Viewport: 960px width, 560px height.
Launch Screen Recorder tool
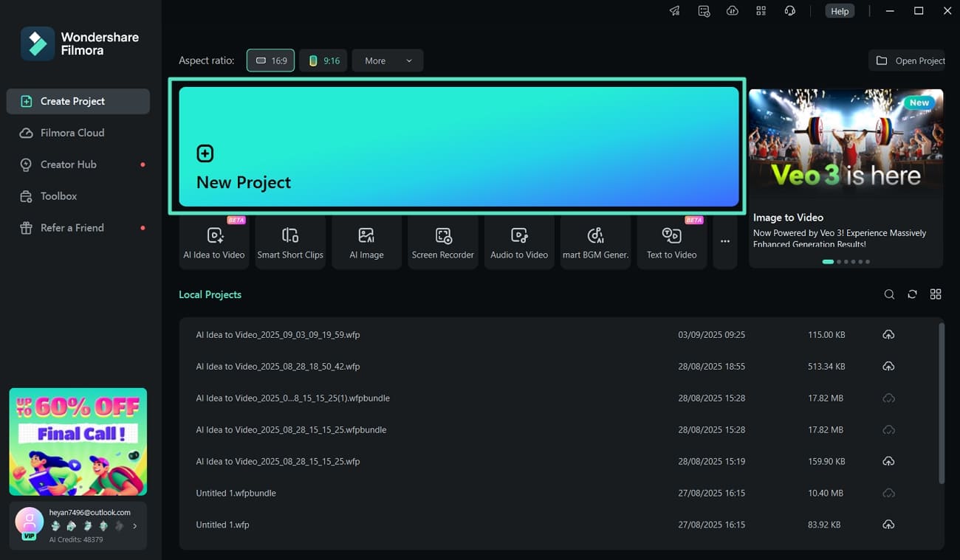tap(443, 243)
